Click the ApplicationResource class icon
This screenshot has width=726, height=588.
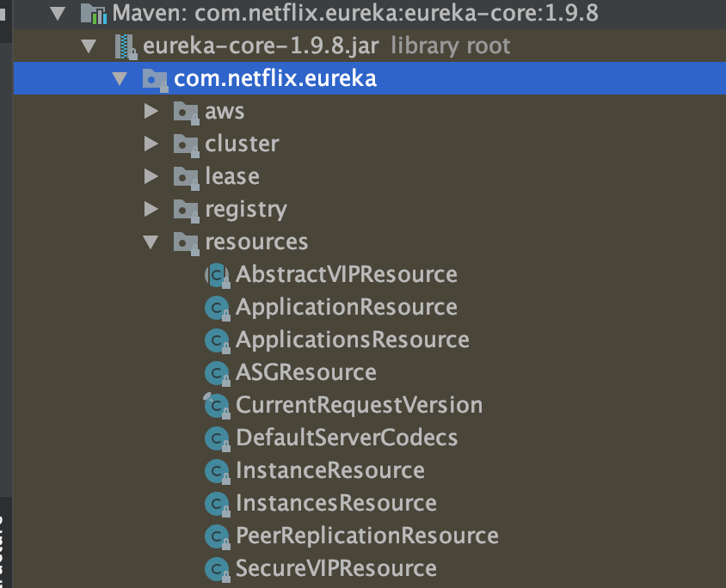coord(216,308)
